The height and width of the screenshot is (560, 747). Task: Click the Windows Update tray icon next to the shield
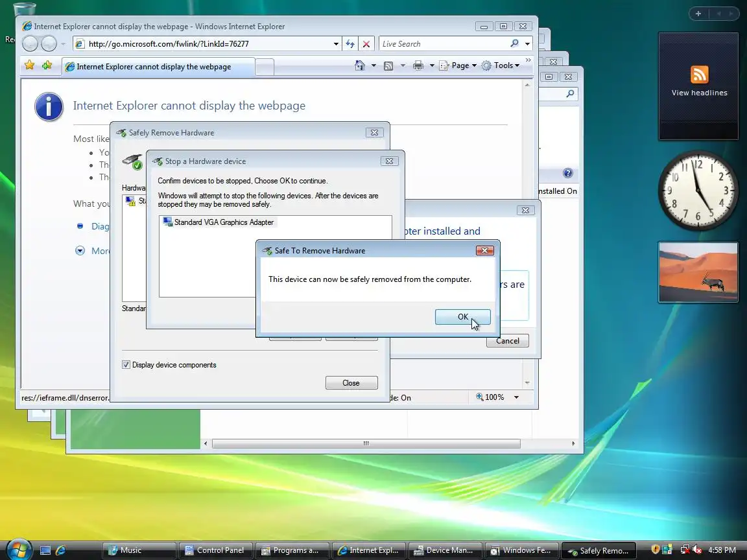[667, 550]
